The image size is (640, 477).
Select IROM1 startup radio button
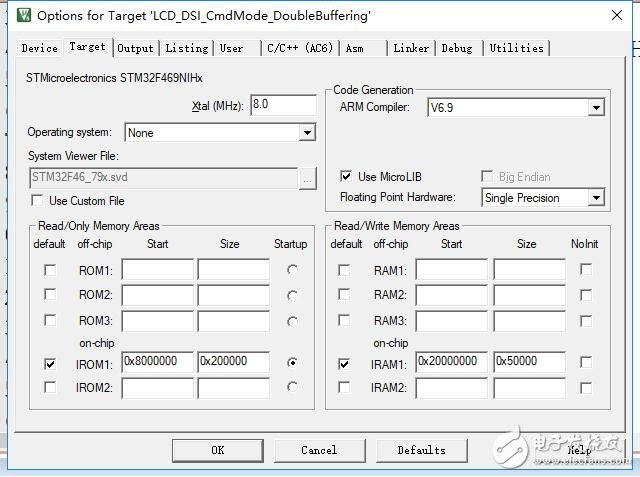tap(292, 362)
